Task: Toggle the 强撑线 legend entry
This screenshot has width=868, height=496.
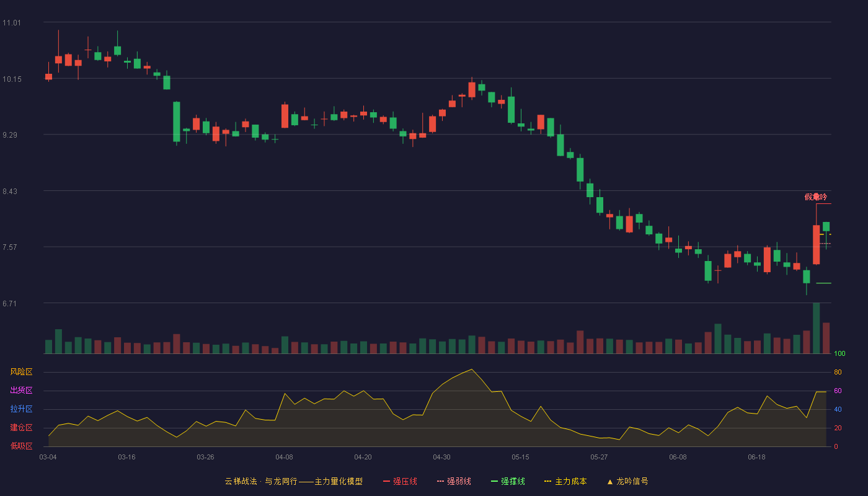Action: [508, 481]
